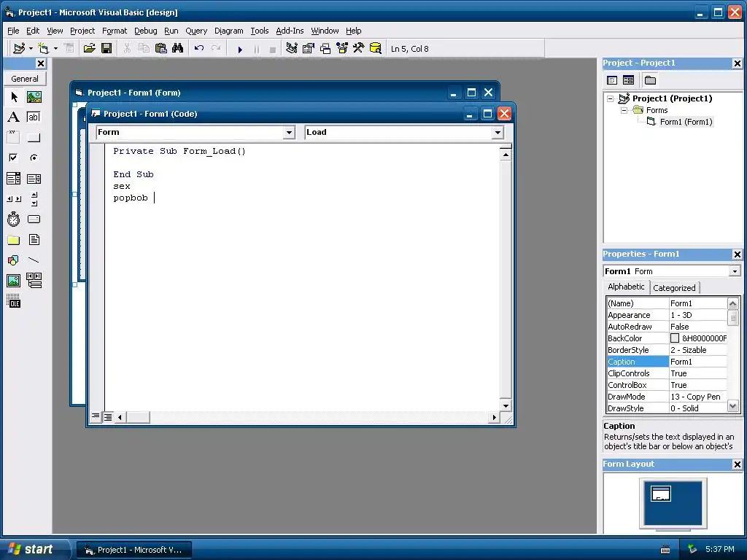Click the General toolbox tab button
This screenshot has width=747, height=560.
25,79
